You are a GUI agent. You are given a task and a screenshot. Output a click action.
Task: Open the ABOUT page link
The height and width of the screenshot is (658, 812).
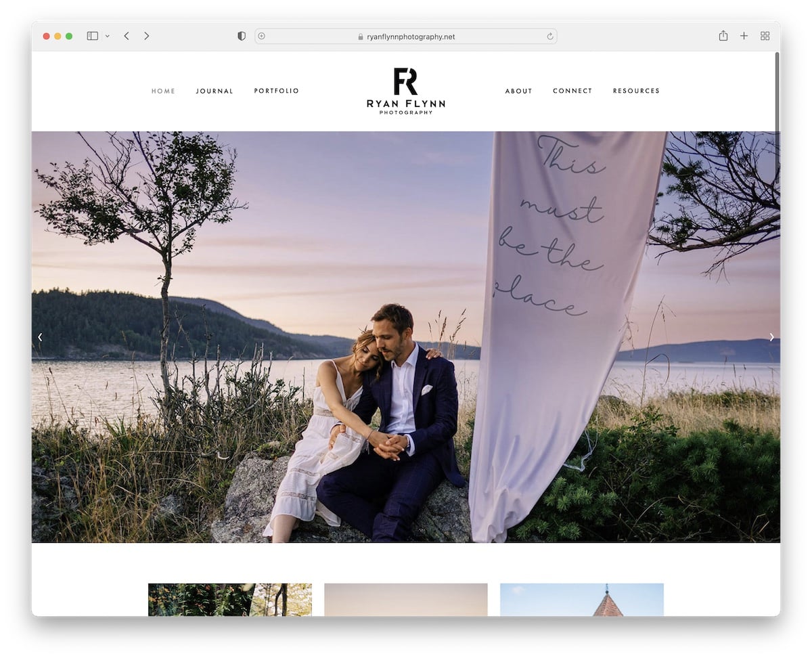(x=518, y=91)
